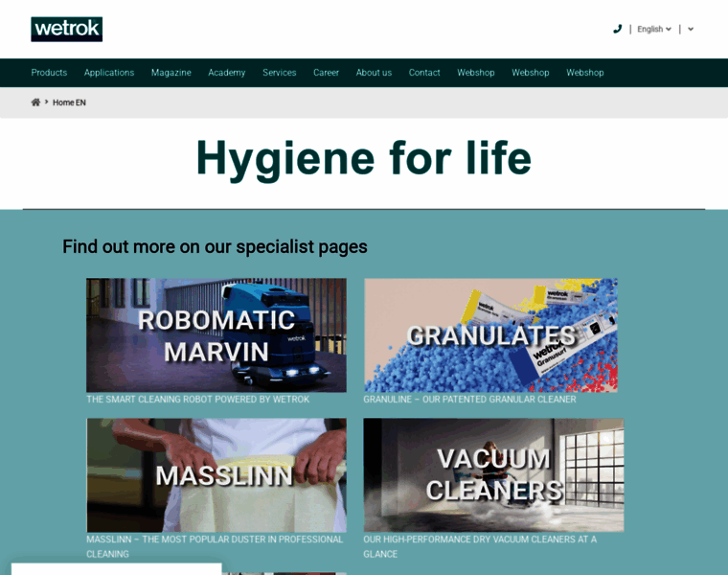Viewport: 728px width, 575px height.
Task: Open the Masslinn image tile
Action: (x=216, y=475)
